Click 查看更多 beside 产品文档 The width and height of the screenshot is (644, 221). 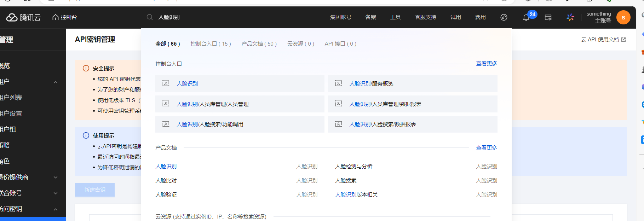[x=487, y=148]
